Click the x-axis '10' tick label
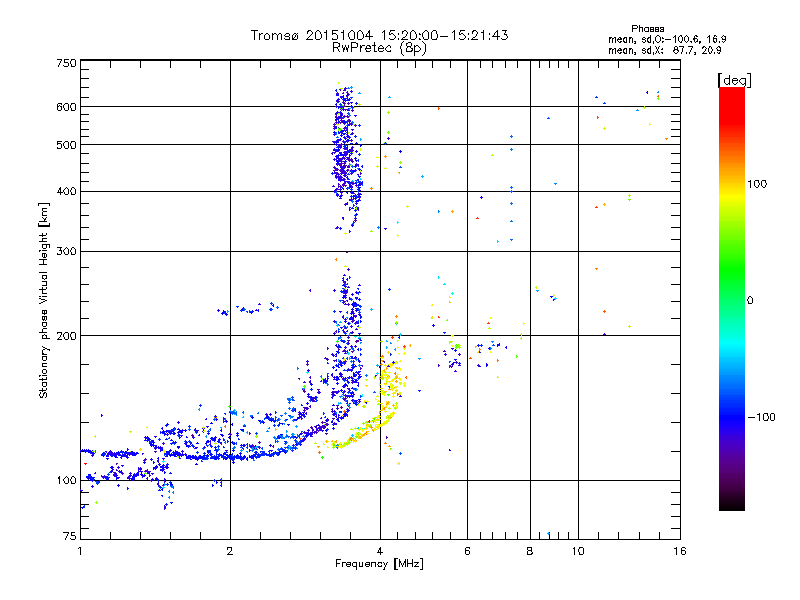The height and width of the screenshot is (600, 800). point(578,551)
